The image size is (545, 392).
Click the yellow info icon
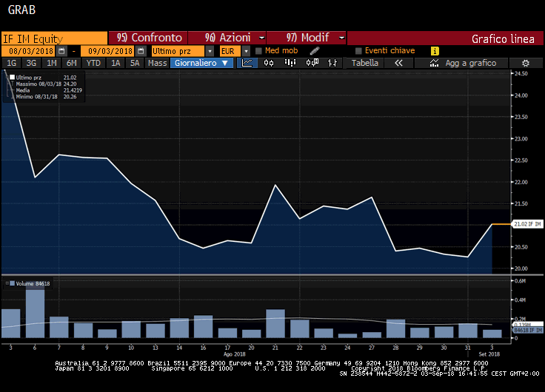(x=435, y=50)
